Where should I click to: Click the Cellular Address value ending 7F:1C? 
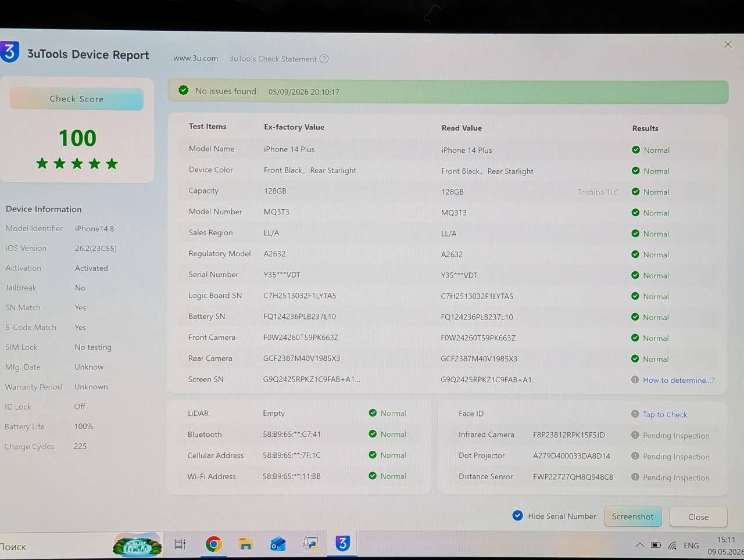(x=292, y=455)
